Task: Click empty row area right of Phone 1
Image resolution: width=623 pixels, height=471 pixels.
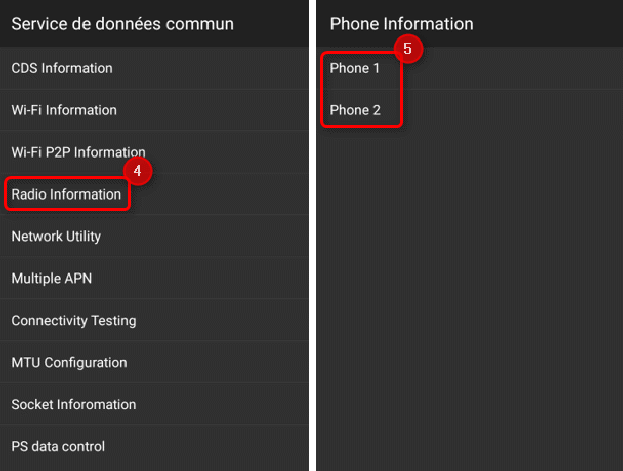Action: 513,68
